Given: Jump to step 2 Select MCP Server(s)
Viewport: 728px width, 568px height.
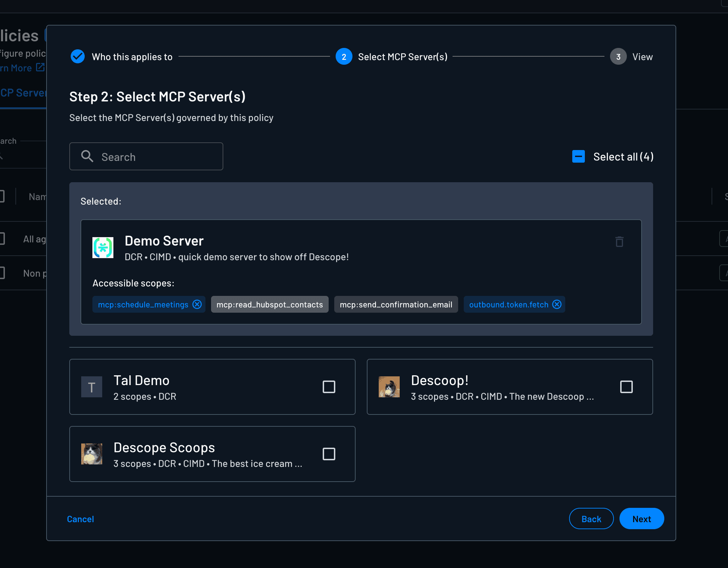Looking at the screenshot, I should tap(344, 57).
